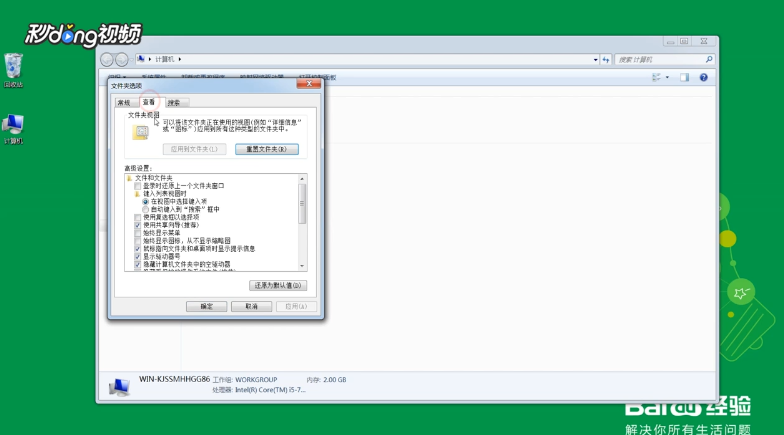Open the 计算机 desktop icon
Screen dimensions: 784x435
14,129
